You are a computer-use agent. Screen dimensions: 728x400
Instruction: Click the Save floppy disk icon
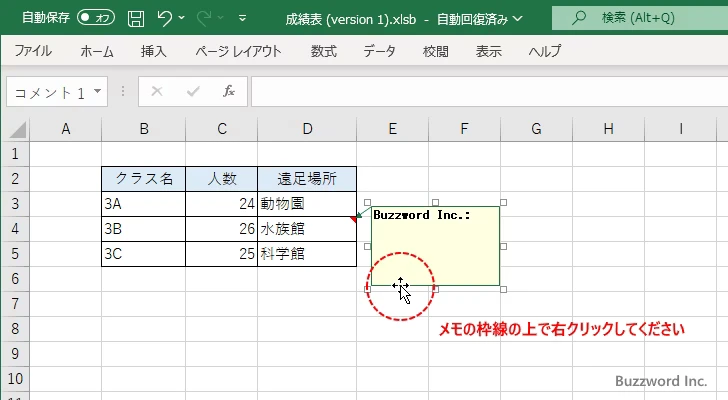pos(136,19)
